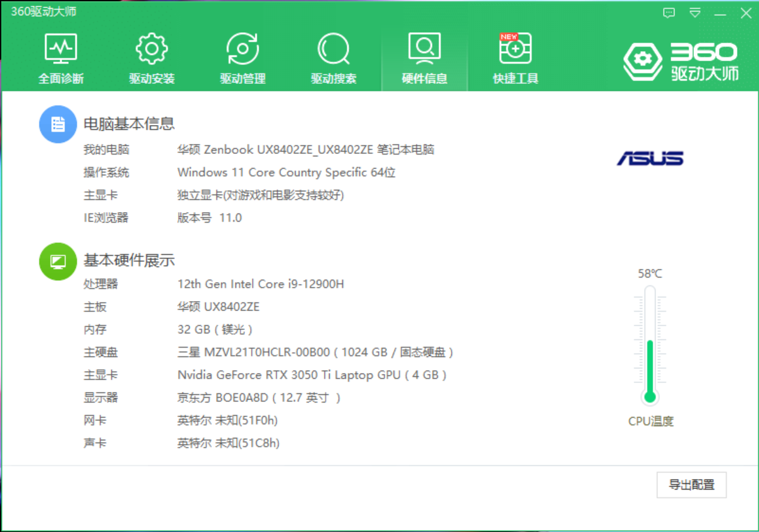
Task: Click the 显示器 label
Action: pos(100,398)
